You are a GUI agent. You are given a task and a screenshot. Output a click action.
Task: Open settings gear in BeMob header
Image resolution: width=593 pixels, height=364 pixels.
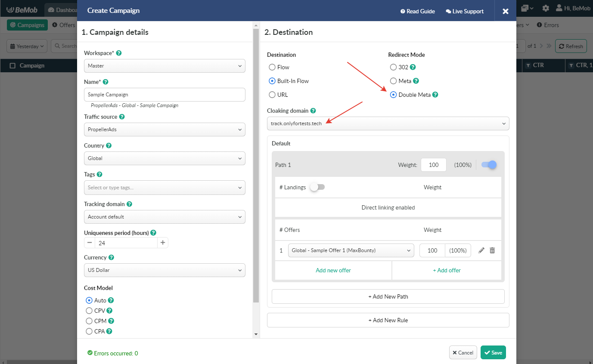click(x=546, y=8)
